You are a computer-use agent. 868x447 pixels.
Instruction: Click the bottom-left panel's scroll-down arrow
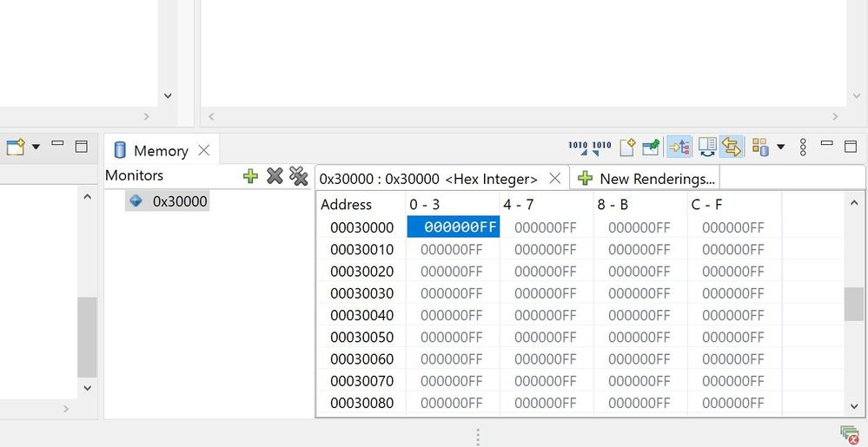(87, 388)
